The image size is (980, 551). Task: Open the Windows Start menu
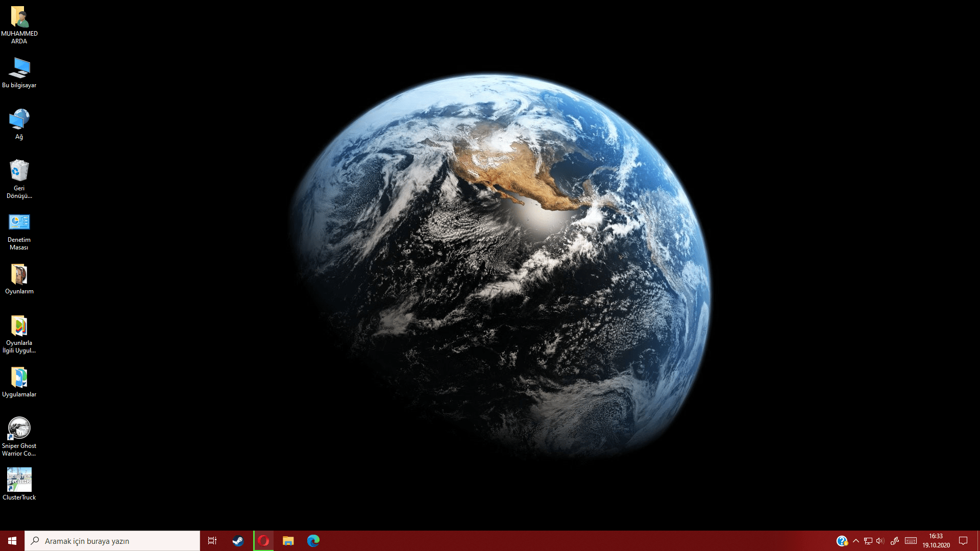coord(12,541)
